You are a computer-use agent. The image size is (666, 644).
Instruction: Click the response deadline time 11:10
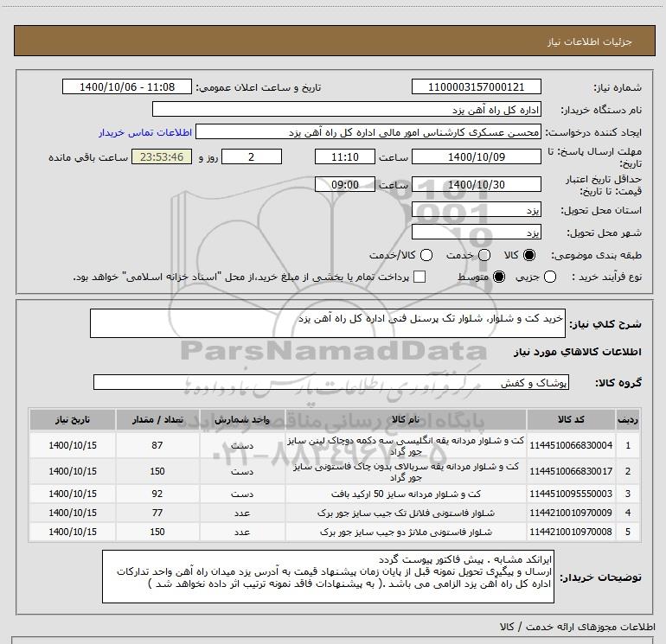345,156
